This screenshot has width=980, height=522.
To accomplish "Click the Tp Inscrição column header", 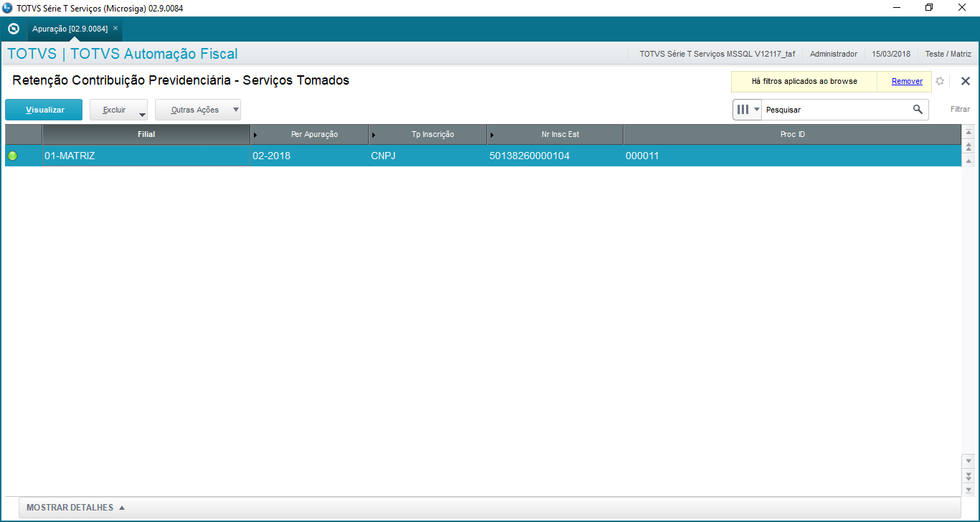I will tap(433, 135).
